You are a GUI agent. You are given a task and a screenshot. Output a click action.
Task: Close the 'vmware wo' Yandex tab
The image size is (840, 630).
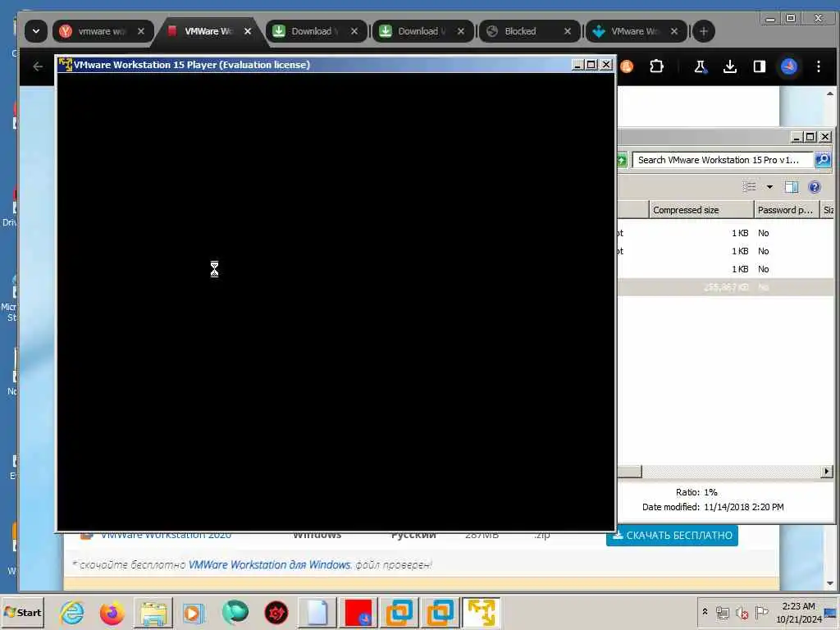141,31
